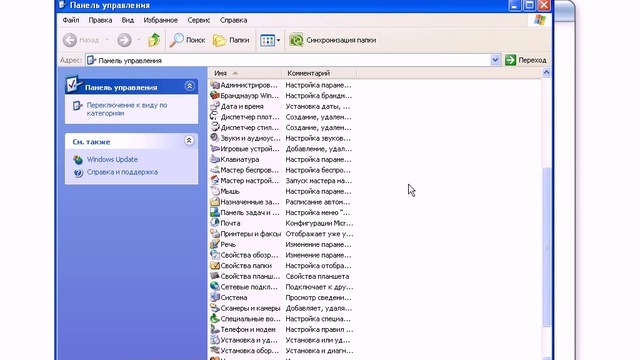Select the Система icon
The height and width of the screenshot is (360, 640).
(x=215, y=297)
